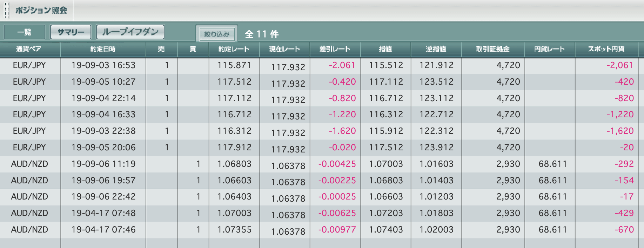Click the 円貨レート column header
Viewport: 644px width, 248px height.
point(550,49)
